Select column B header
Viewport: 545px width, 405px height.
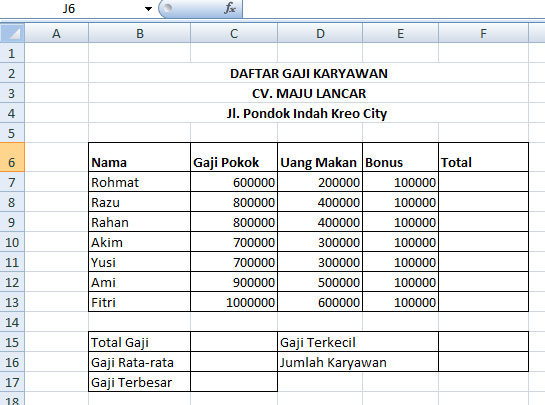point(139,33)
